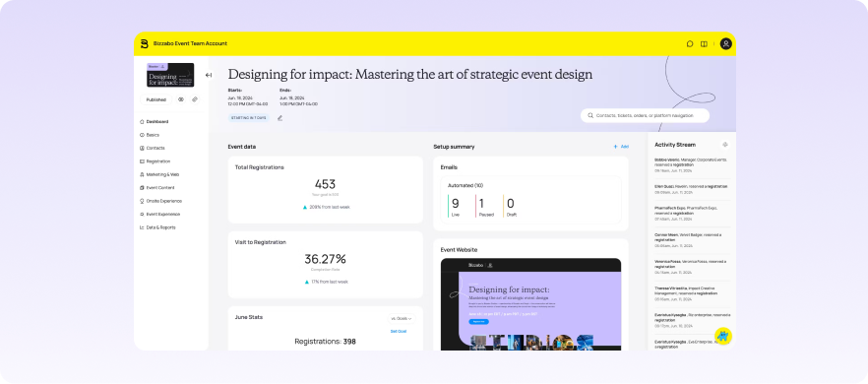868x384 pixels.
Task: Open Marketing & Web section
Action: point(159,174)
